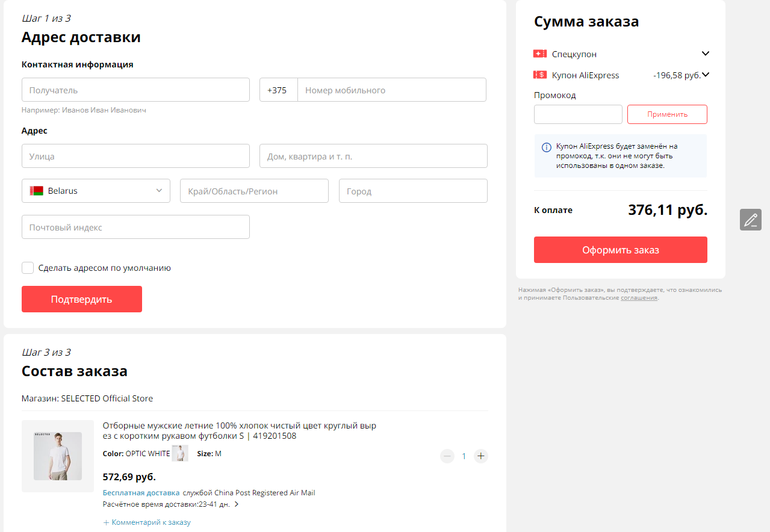Check Сделать адресом по умолчанию checkbox

[x=28, y=268]
